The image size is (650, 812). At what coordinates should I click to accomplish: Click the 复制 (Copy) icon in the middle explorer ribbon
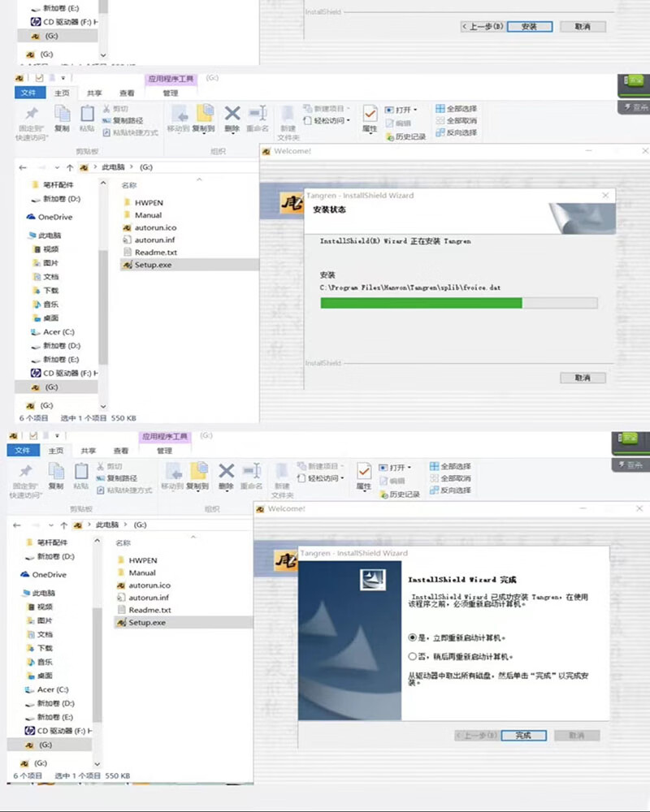pos(62,114)
